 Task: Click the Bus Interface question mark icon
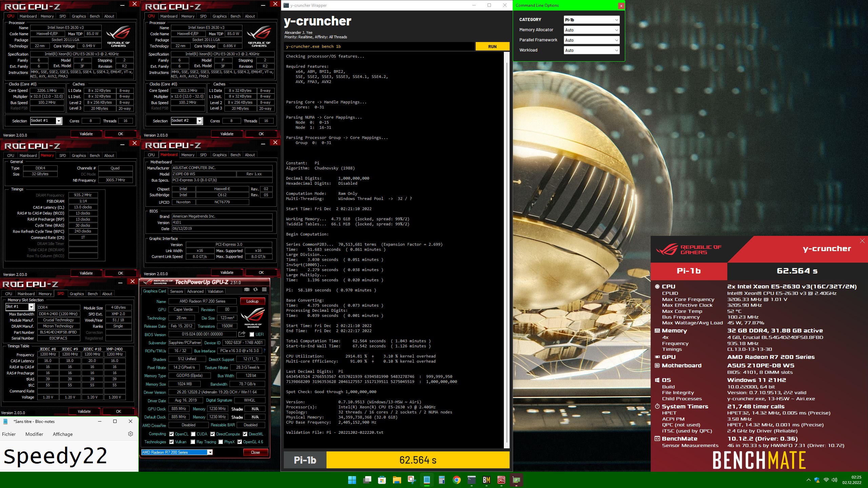click(x=264, y=351)
